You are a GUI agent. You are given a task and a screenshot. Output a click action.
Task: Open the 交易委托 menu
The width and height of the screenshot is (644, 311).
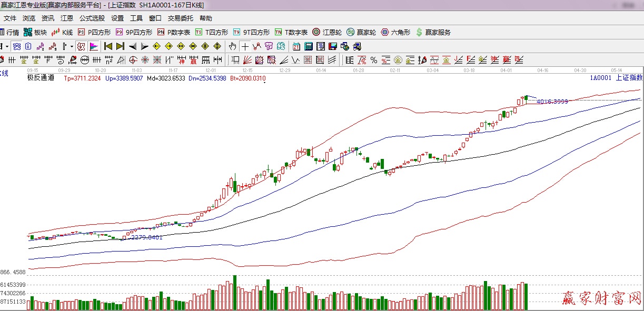180,18
